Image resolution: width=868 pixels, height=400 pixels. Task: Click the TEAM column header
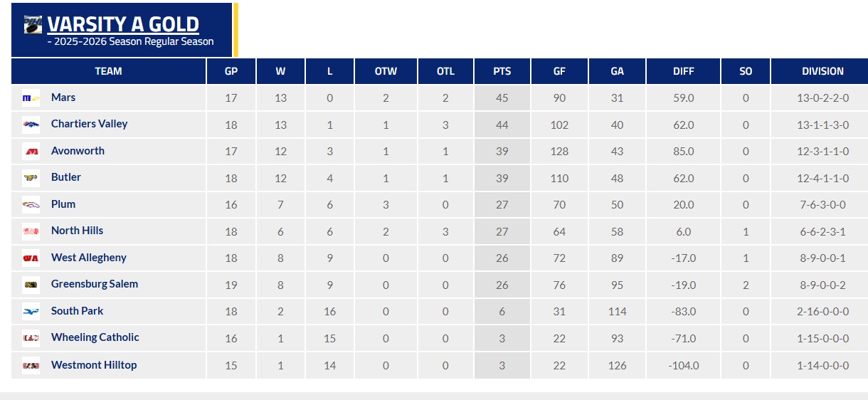[108, 71]
